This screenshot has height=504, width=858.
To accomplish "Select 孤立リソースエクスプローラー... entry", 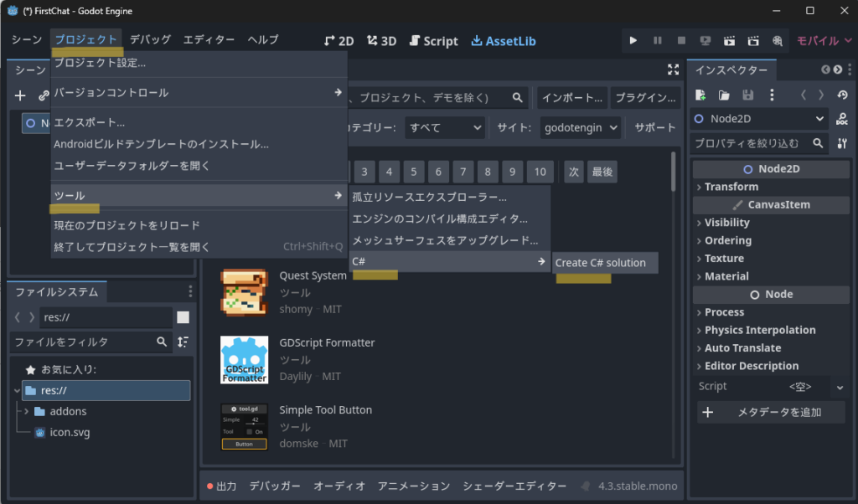I will tap(450, 197).
